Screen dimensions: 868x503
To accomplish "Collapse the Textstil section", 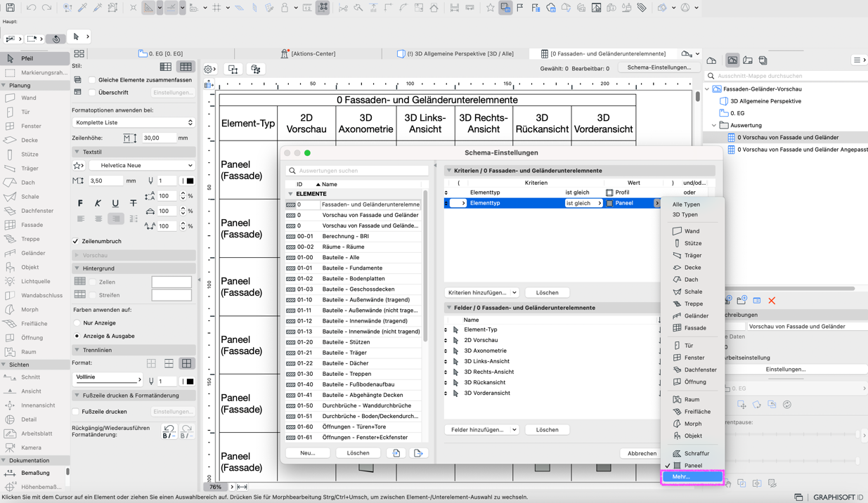I will (x=77, y=152).
